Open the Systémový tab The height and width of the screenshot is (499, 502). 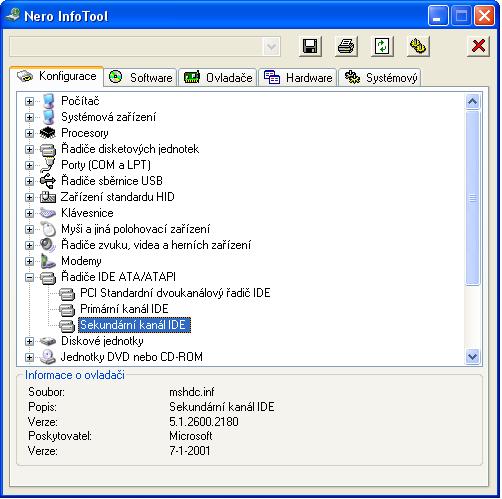380,78
